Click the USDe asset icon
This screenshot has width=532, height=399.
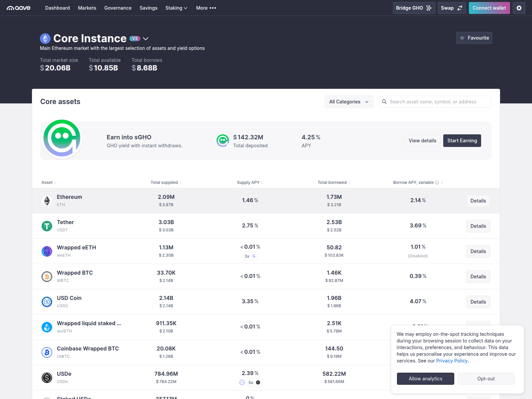pos(47,378)
